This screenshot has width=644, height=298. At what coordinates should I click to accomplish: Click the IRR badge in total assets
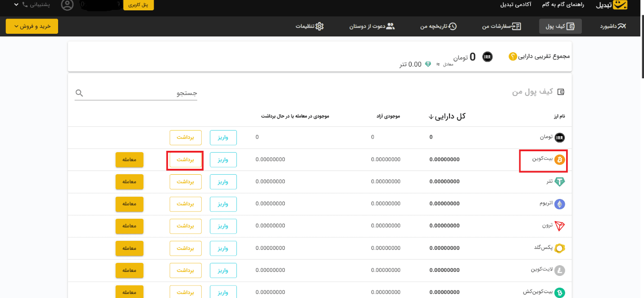pos(487,57)
